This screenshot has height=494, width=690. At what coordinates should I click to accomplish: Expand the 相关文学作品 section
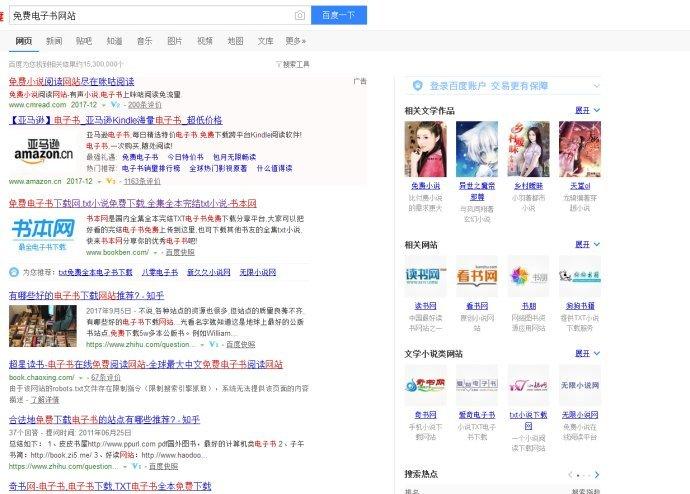pyautogui.click(x=588, y=110)
